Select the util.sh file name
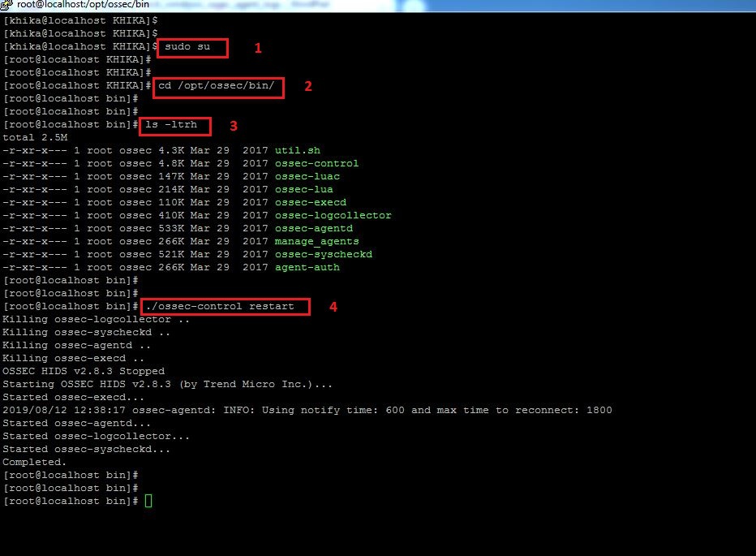The image size is (756, 556). pyautogui.click(x=298, y=151)
